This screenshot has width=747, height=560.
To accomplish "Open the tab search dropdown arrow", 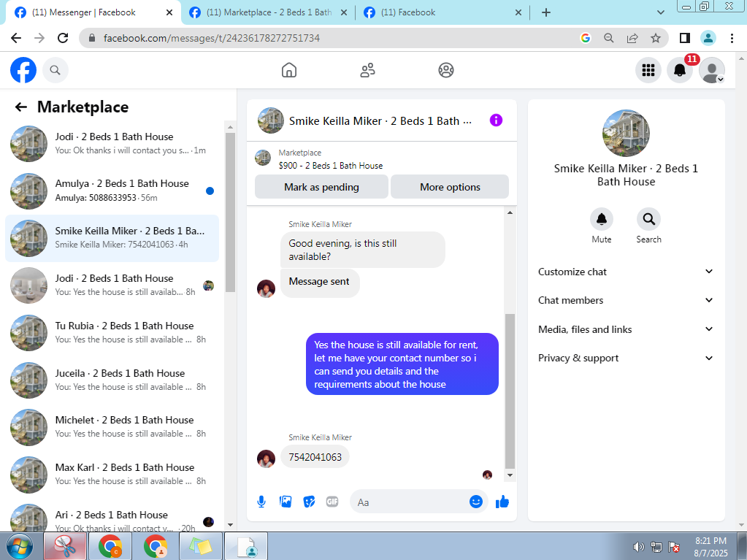I will point(660,12).
